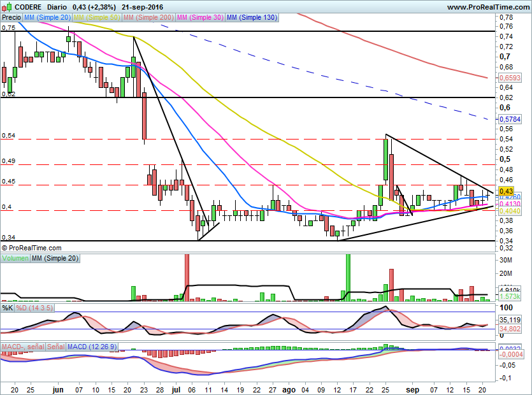Click the MM (Simple 200) red legend
Screen dimensions: 532x395
point(147,18)
